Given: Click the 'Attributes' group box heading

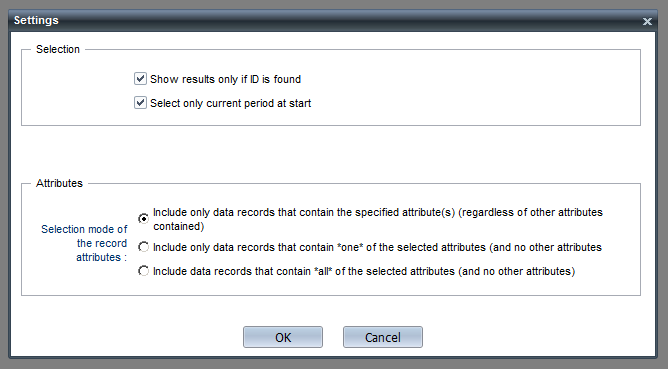Looking at the screenshot, I should coord(59,183).
